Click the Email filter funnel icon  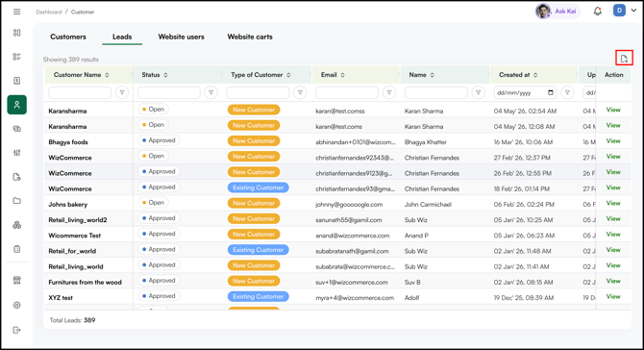pos(389,92)
